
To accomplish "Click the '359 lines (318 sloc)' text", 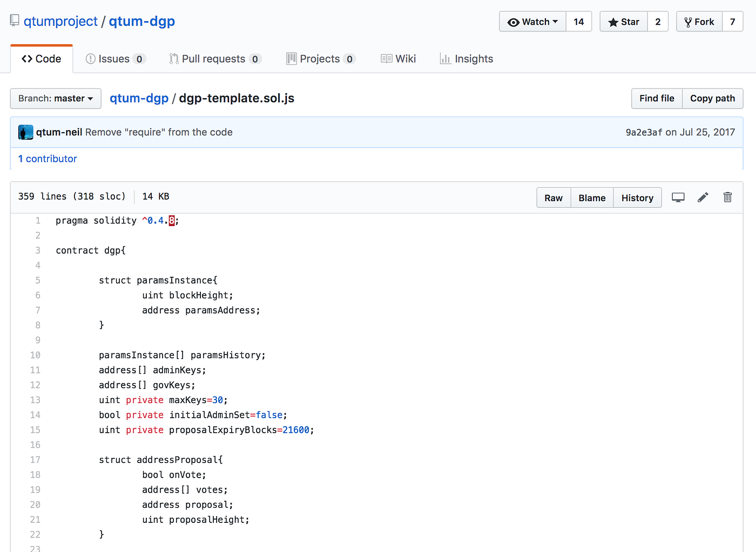I will (x=72, y=196).
